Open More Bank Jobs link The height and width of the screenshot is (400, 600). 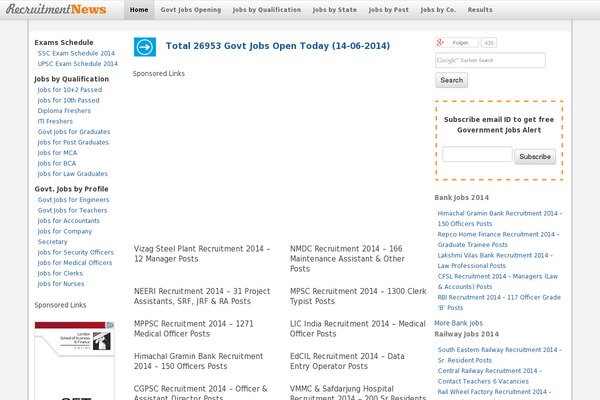pos(458,323)
